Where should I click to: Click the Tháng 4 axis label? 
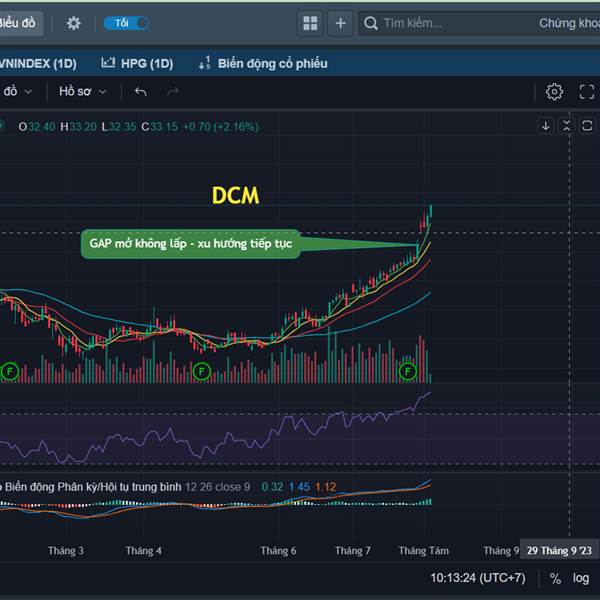pos(144,551)
